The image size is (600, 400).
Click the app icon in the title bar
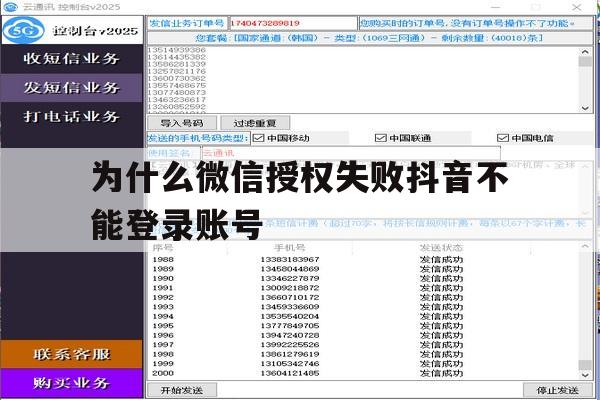[10, 7]
